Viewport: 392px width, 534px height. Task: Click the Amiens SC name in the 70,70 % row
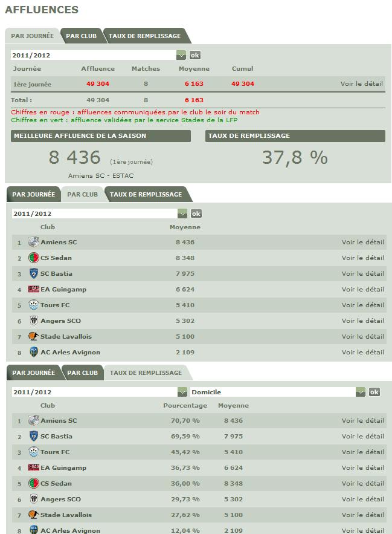(59, 420)
